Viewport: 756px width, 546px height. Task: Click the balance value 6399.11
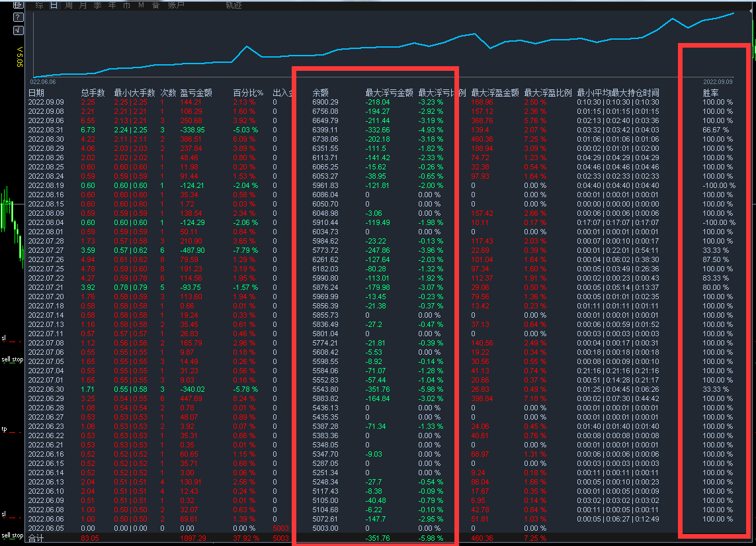click(x=325, y=130)
